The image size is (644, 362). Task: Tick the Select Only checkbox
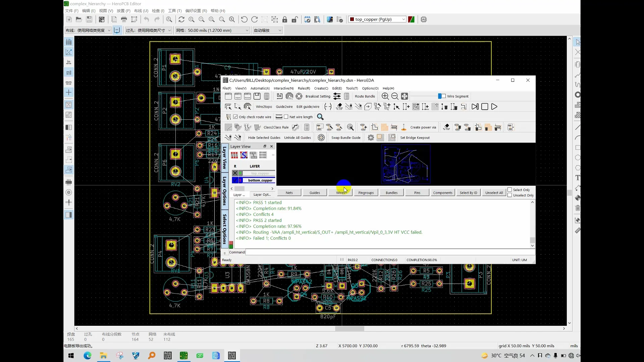point(509,190)
